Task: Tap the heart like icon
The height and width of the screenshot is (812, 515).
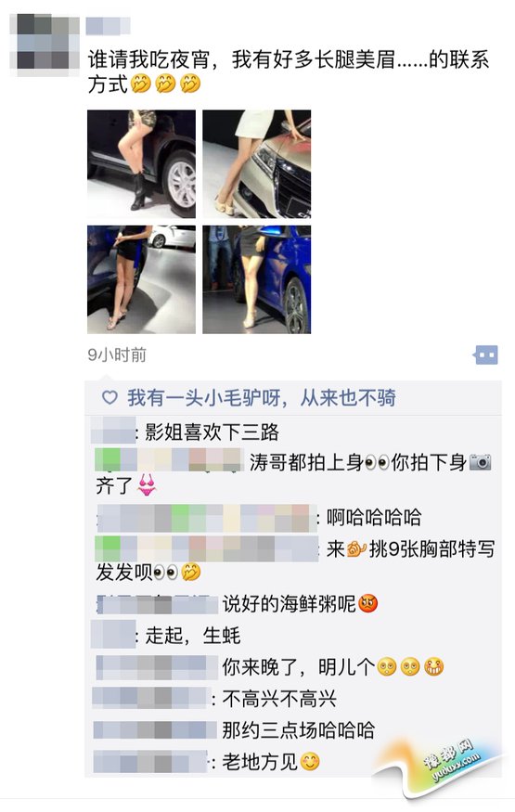Action: tap(109, 398)
